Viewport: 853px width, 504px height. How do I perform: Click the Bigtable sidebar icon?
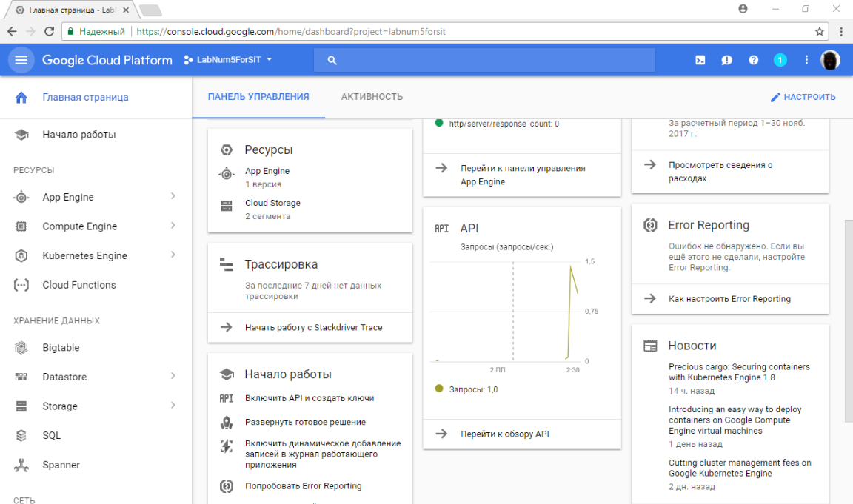point(21,347)
